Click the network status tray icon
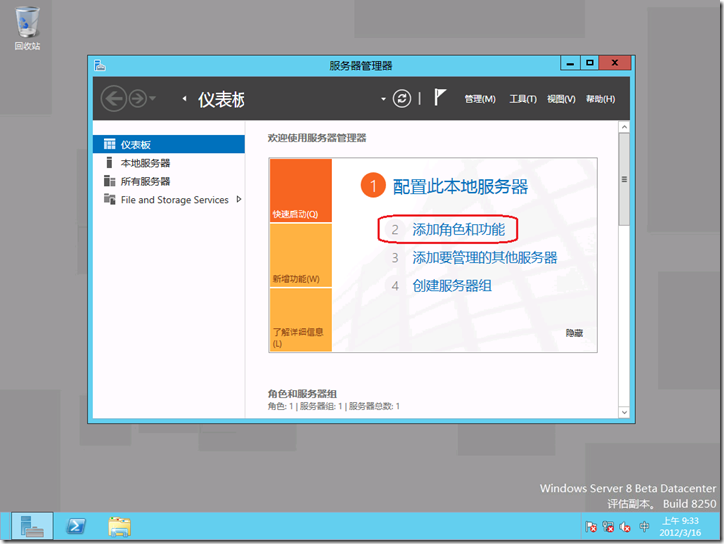Viewport: 724px width, 544px height. click(609, 526)
